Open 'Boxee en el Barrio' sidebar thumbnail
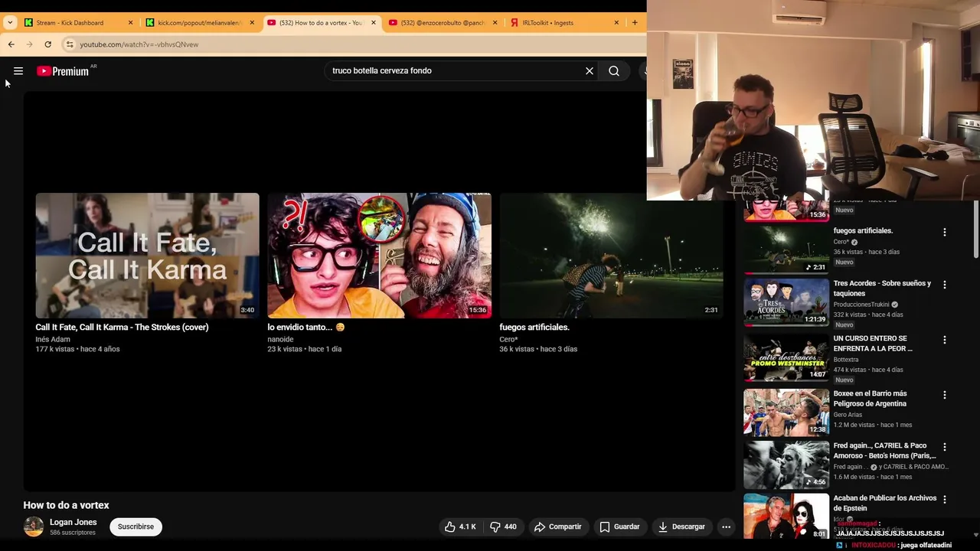Viewport: 980px width, 551px height. pos(786,412)
